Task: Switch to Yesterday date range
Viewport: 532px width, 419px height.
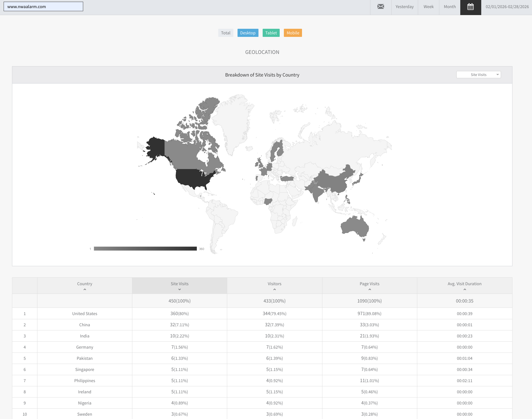Action: pyautogui.click(x=404, y=7)
